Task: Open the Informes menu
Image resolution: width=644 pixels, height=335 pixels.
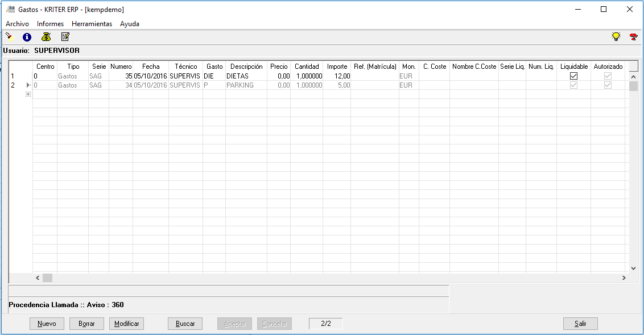Action: point(50,24)
